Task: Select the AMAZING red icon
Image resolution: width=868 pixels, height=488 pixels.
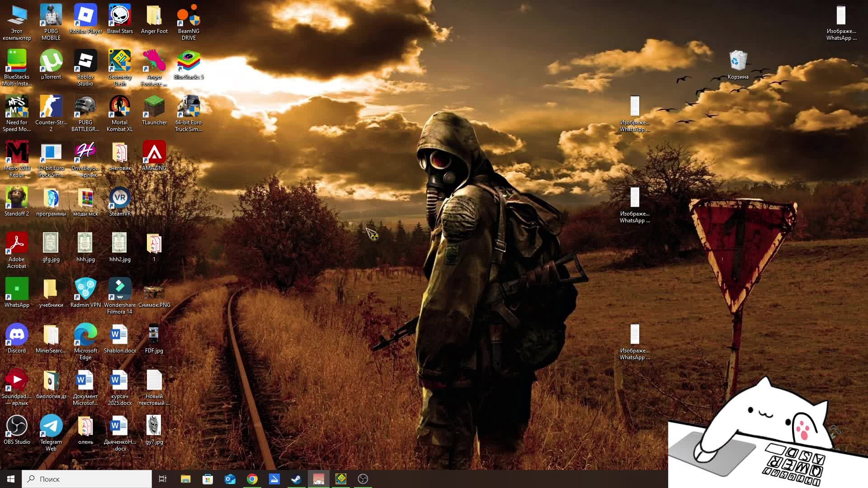Action: click(154, 156)
